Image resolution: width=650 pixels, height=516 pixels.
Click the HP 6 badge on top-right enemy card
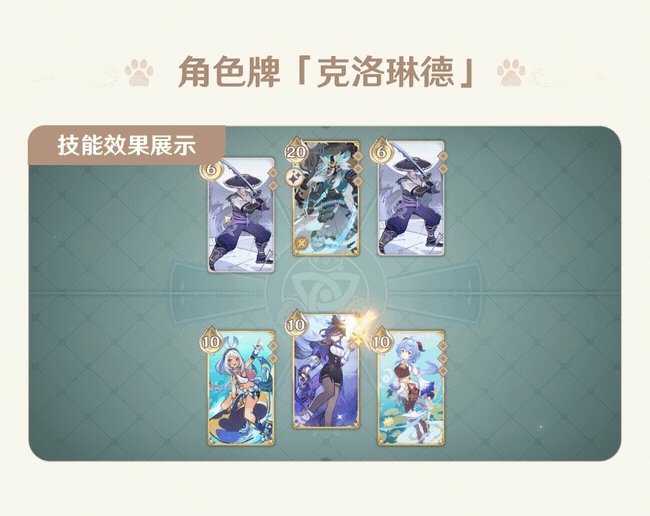381,151
